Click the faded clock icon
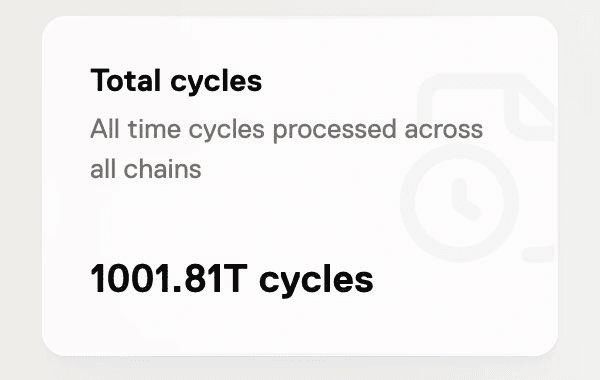The height and width of the screenshot is (380, 600). (x=459, y=203)
